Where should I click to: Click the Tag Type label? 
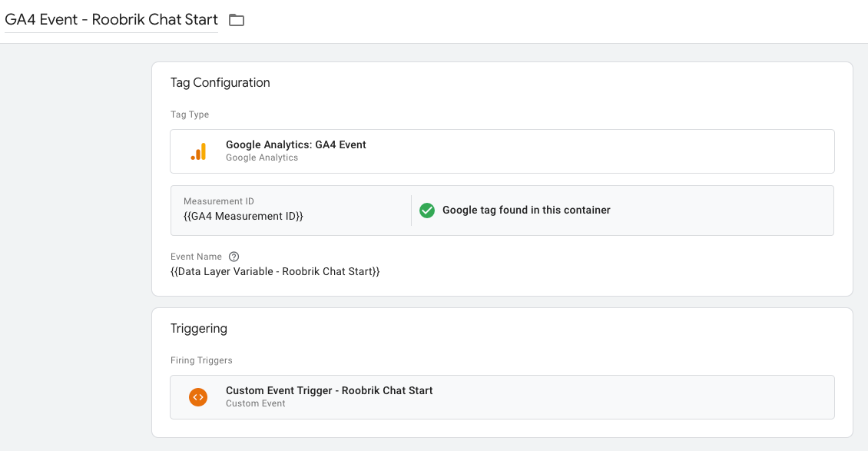(x=190, y=114)
